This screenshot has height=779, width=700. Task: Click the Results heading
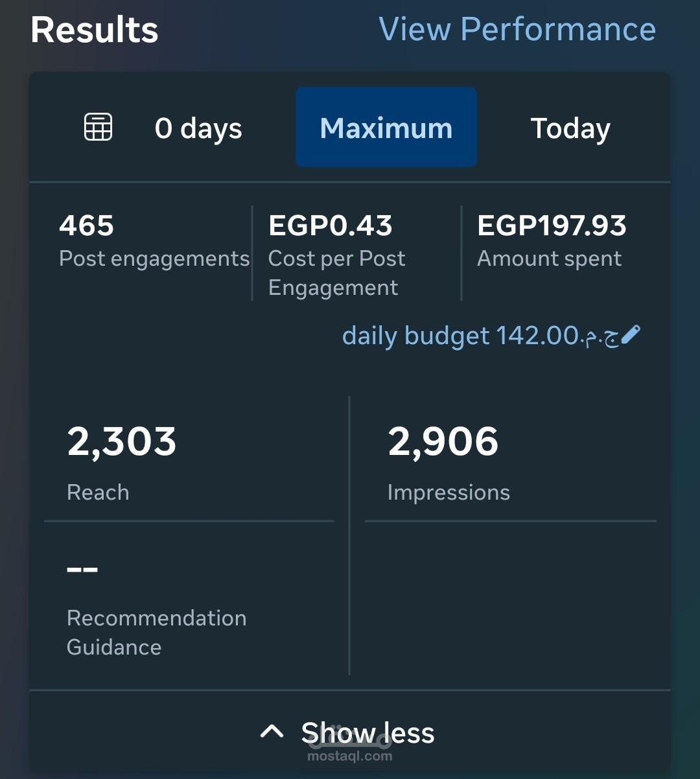point(95,30)
